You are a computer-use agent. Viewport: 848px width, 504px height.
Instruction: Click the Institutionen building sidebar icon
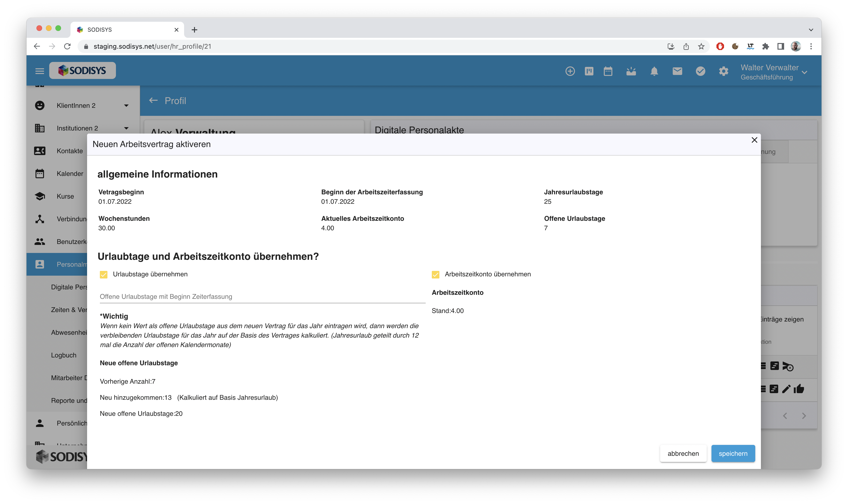click(40, 128)
